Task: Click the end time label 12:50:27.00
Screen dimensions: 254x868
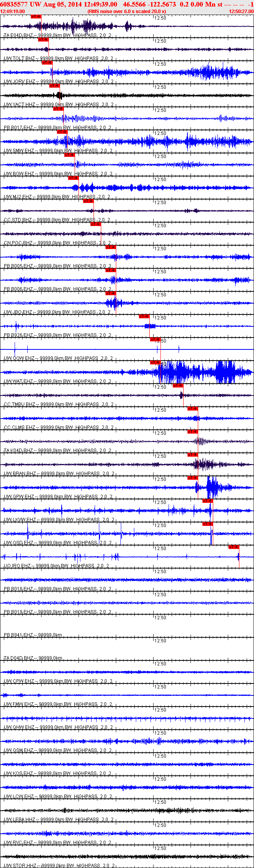Action: 241,12
